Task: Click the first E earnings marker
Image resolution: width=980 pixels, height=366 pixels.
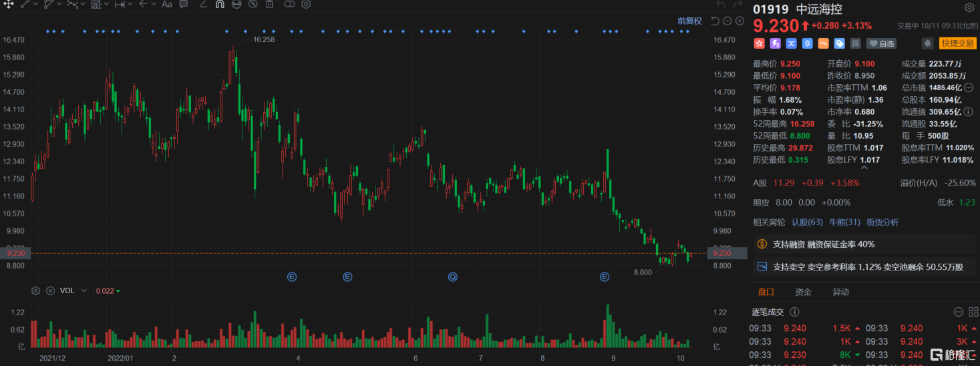Action: [292, 277]
